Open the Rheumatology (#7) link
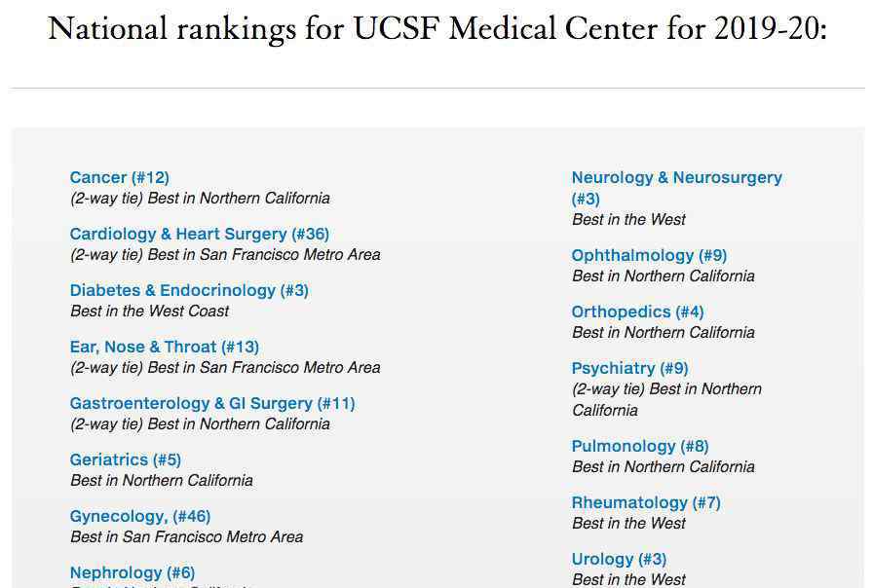Screen dimensions: 873x588 click(x=646, y=503)
